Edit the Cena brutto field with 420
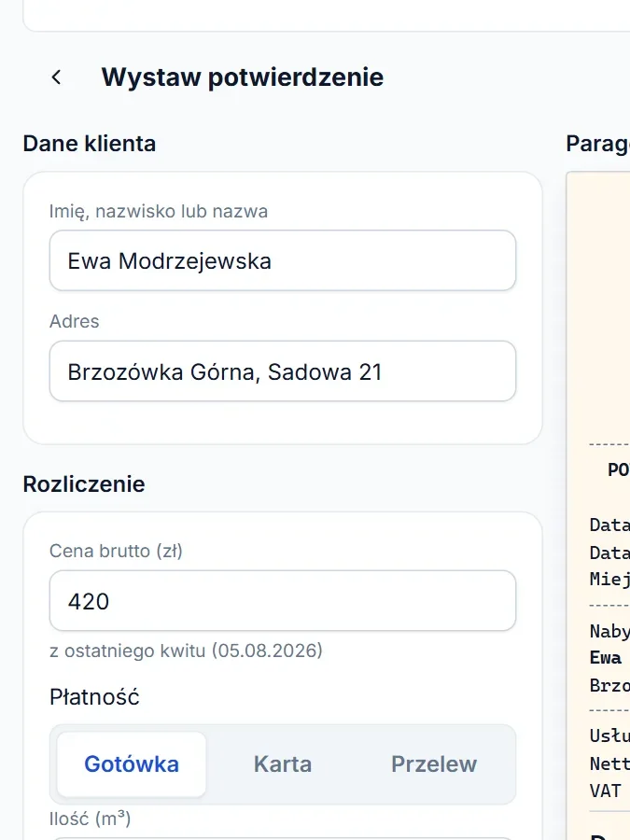Viewport: 630px width, 840px height. 282,600
